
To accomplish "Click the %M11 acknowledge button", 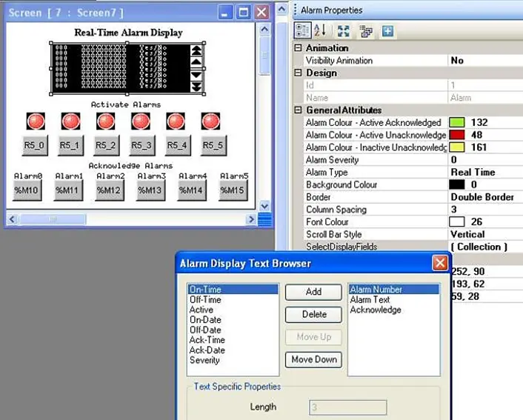I will tap(68, 190).
